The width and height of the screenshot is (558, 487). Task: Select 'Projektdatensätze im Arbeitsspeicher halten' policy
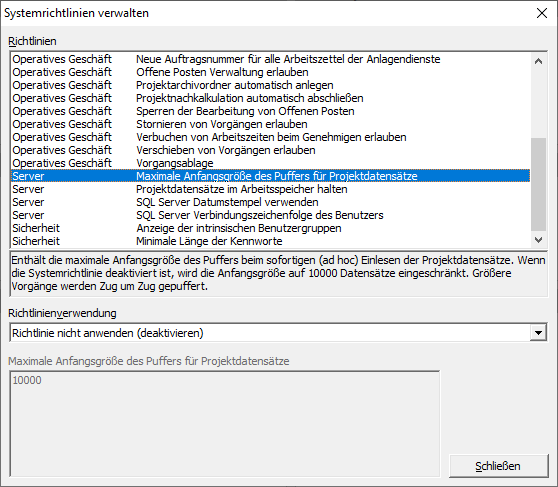tap(270, 189)
